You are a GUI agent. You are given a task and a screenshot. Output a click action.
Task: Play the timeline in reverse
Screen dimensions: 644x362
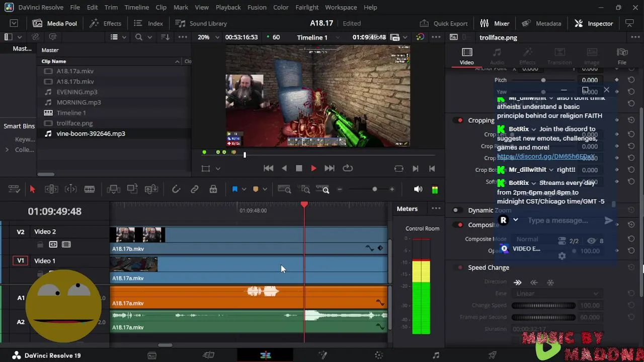[x=284, y=168]
